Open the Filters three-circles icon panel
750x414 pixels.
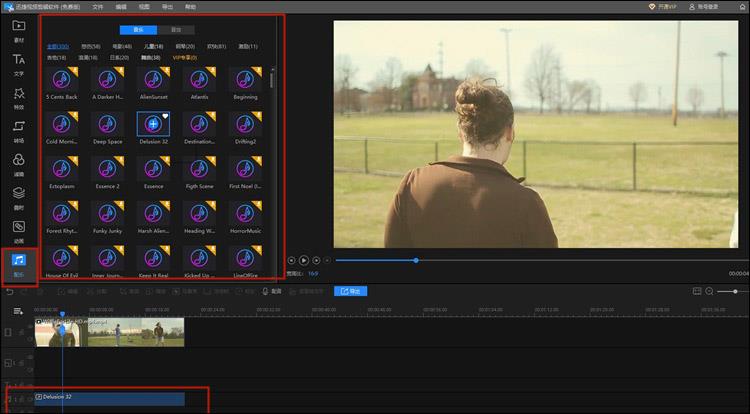[x=19, y=163]
